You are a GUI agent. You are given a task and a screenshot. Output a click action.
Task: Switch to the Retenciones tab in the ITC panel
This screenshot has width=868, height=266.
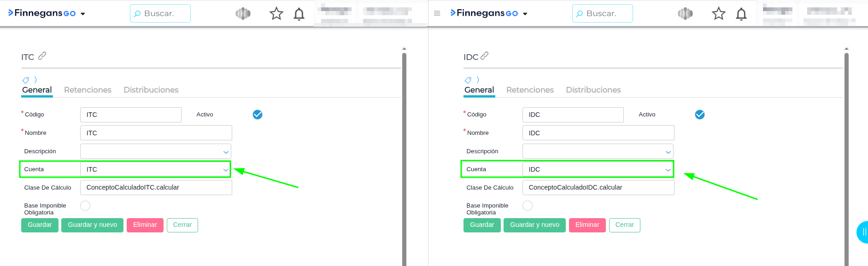coord(88,90)
